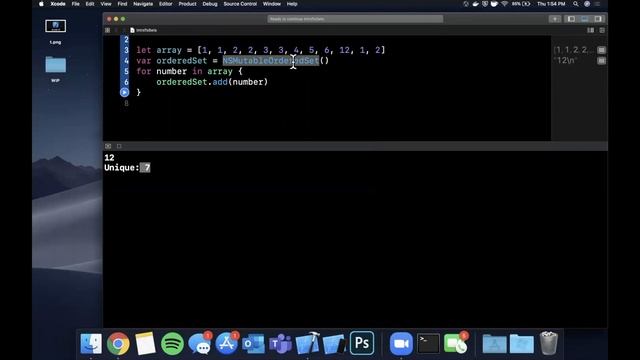
Task: Open the Help menu
Action: pos(292,4)
